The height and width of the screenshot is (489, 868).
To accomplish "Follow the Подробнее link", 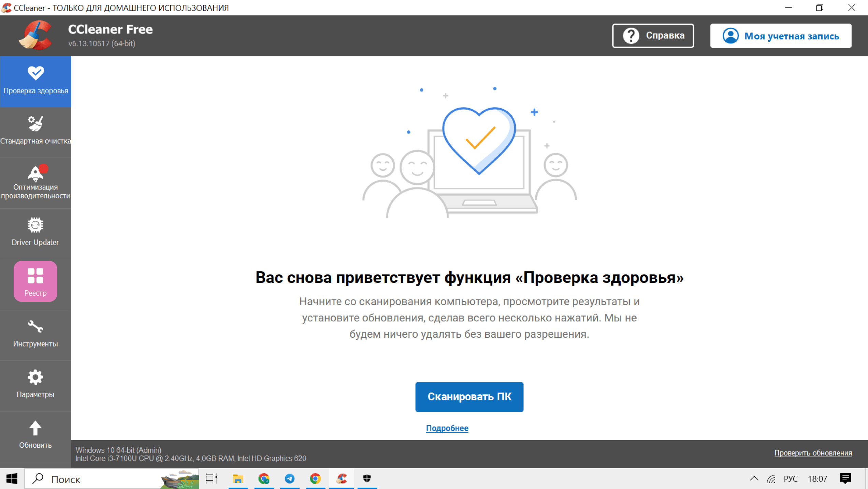I will point(447,428).
